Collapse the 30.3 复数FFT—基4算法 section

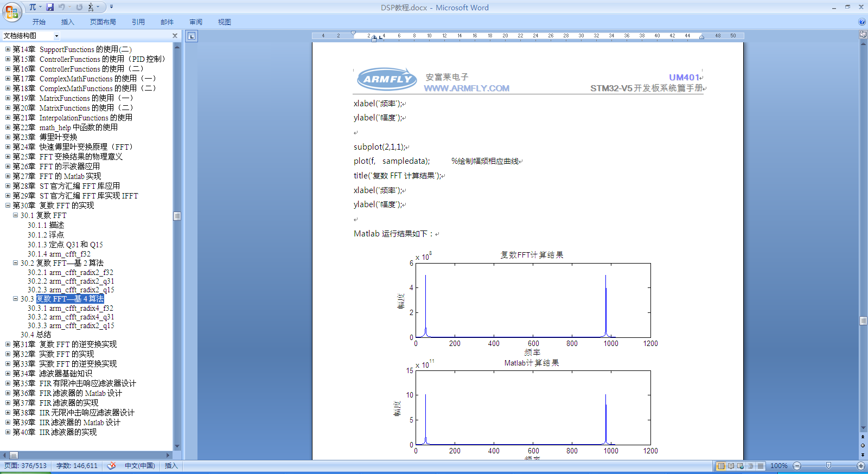15,299
